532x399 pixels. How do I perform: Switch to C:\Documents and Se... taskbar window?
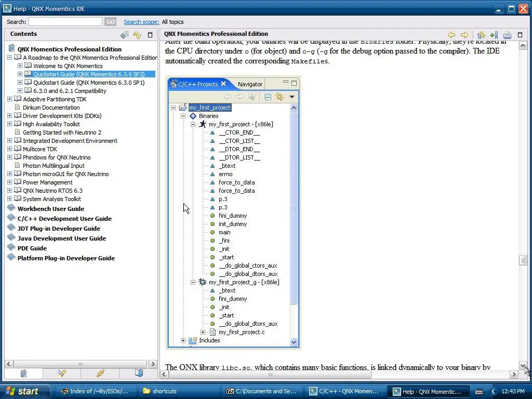tap(261, 391)
